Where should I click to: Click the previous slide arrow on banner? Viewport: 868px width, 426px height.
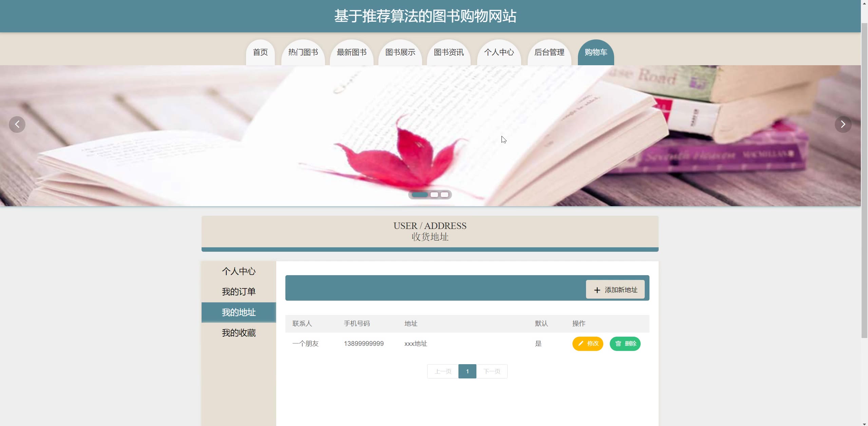click(x=17, y=124)
